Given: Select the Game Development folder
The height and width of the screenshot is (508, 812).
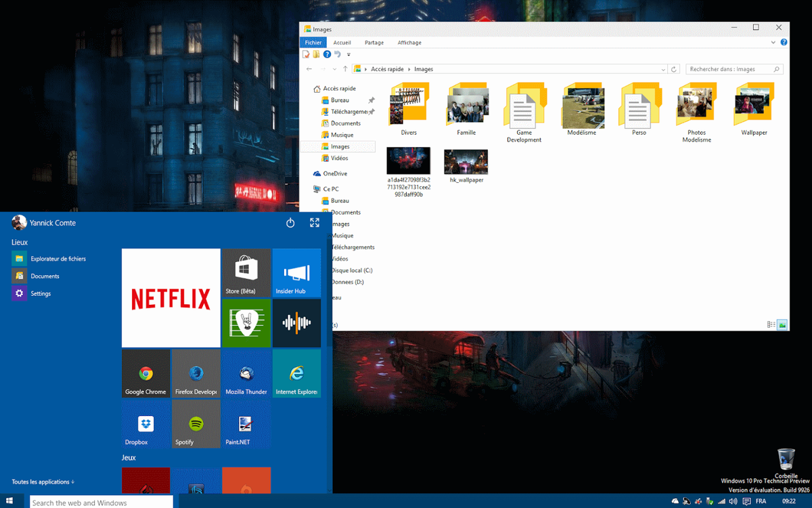Looking at the screenshot, I should pyautogui.click(x=524, y=113).
